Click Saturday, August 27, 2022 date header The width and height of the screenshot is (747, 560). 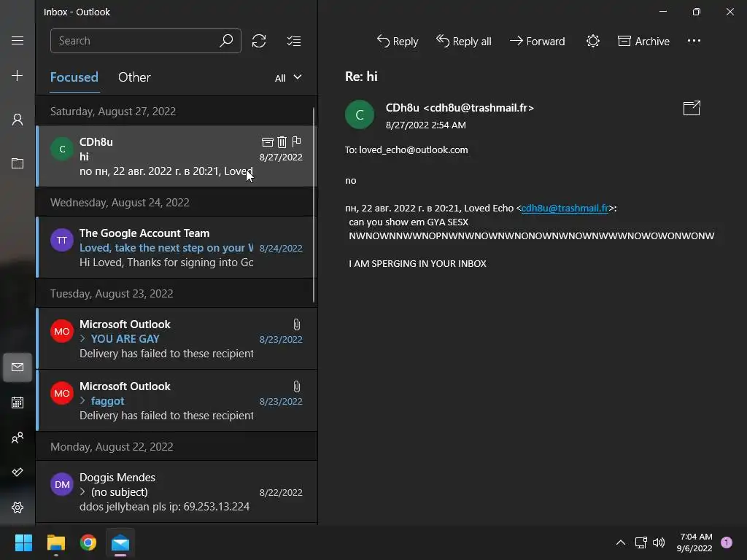coord(113,112)
